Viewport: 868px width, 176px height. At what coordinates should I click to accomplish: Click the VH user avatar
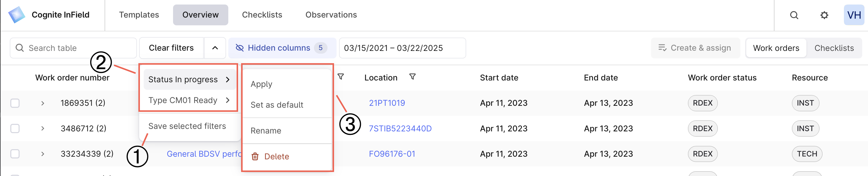(x=854, y=15)
